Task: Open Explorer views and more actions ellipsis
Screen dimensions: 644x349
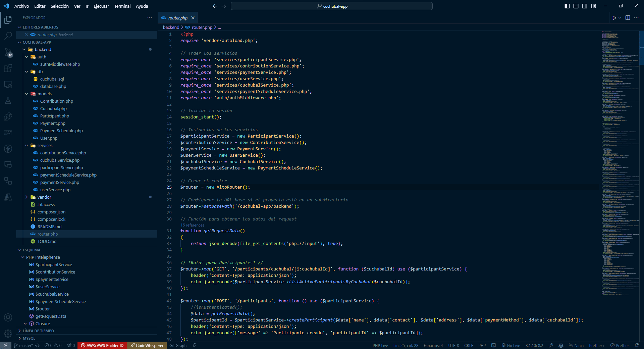Action: click(x=150, y=18)
